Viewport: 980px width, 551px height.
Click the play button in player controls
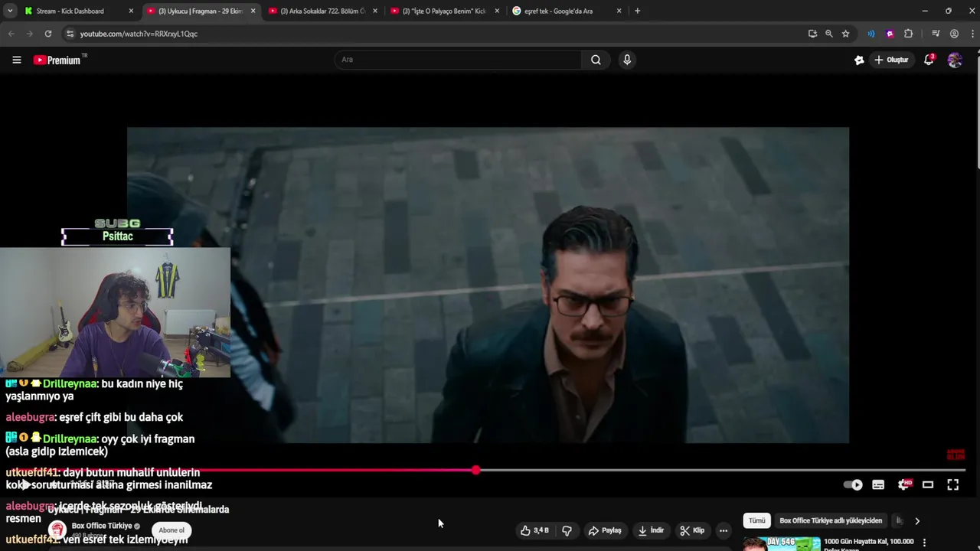point(25,484)
